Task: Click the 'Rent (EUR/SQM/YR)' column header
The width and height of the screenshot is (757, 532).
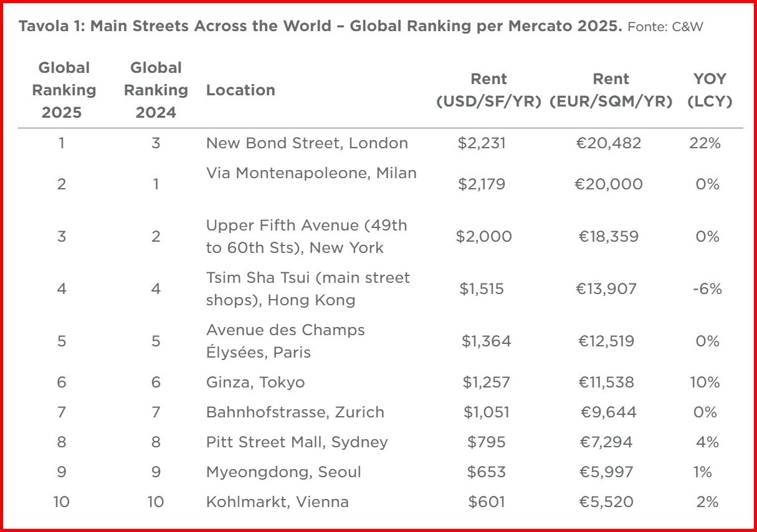Action: pyautogui.click(x=611, y=90)
